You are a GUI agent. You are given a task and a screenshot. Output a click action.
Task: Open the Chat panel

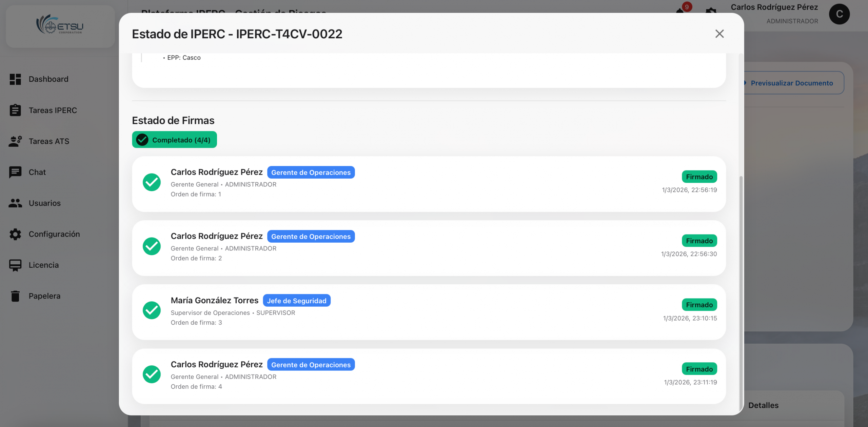tap(37, 172)
